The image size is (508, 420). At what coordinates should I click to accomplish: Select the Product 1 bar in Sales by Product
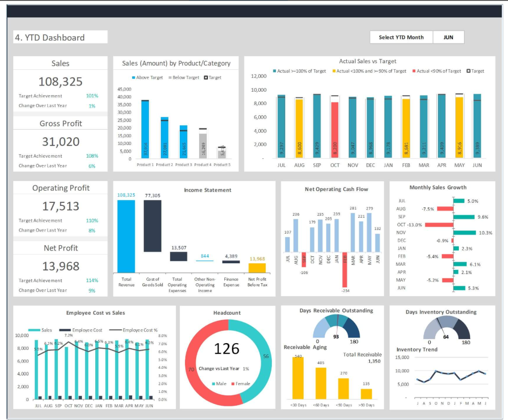[145, 129]
